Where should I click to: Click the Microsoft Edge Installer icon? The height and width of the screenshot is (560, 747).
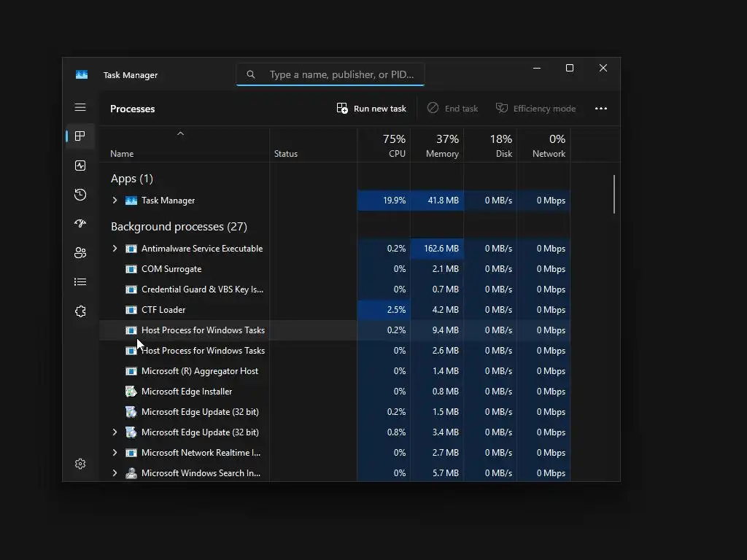131,392
